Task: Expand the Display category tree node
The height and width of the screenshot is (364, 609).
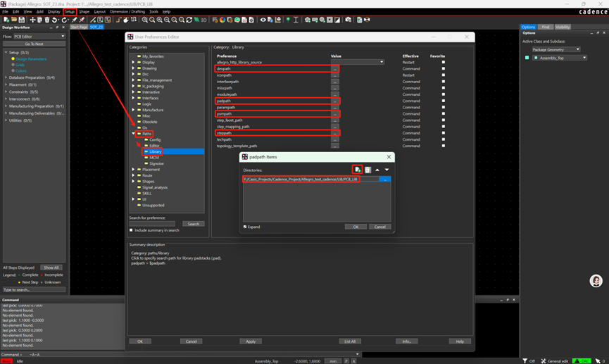Action: (x=134, y=62)
